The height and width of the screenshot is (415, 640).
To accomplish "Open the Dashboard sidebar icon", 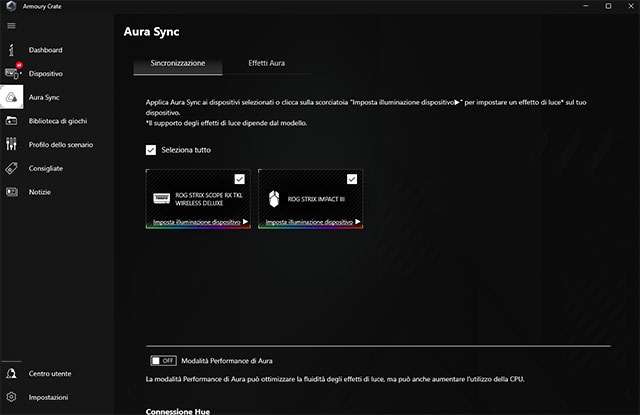I will [x=12, y=49].
